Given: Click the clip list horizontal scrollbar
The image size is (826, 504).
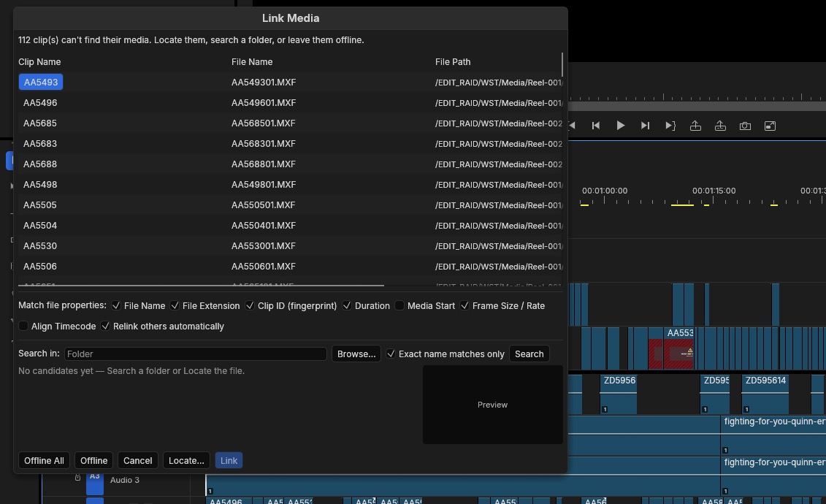Looking at the screenshot, I should (x=202, y=286).
